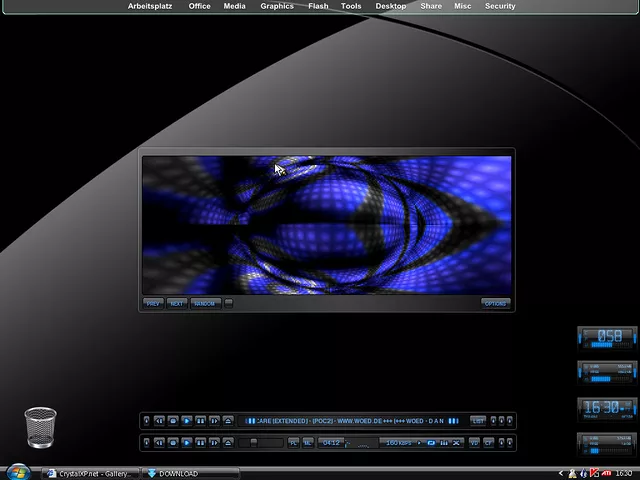Click the OPTIONS button on visualizer
640x480 pixels.
tap(495, 303)
